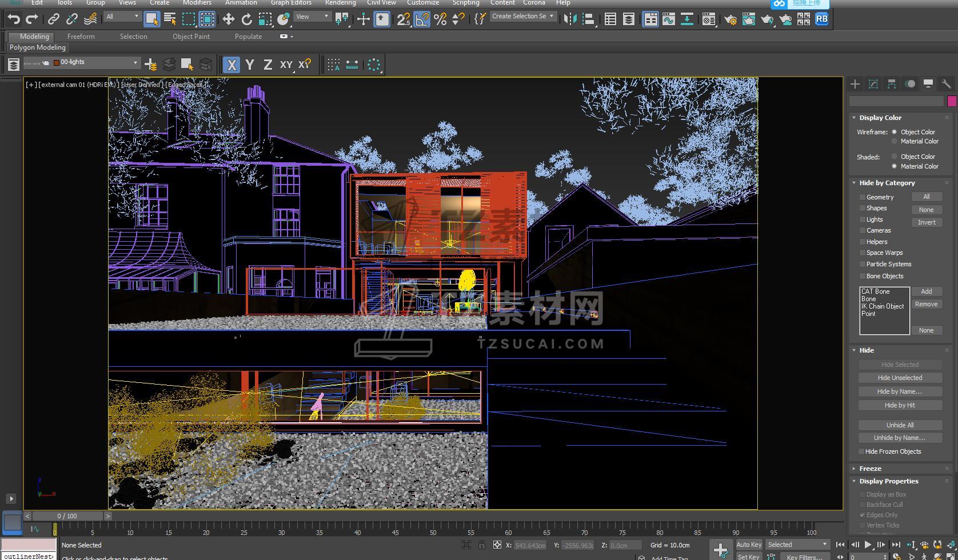
Task: Expand the Freeze rollout
Action: (x=870, y=469)
